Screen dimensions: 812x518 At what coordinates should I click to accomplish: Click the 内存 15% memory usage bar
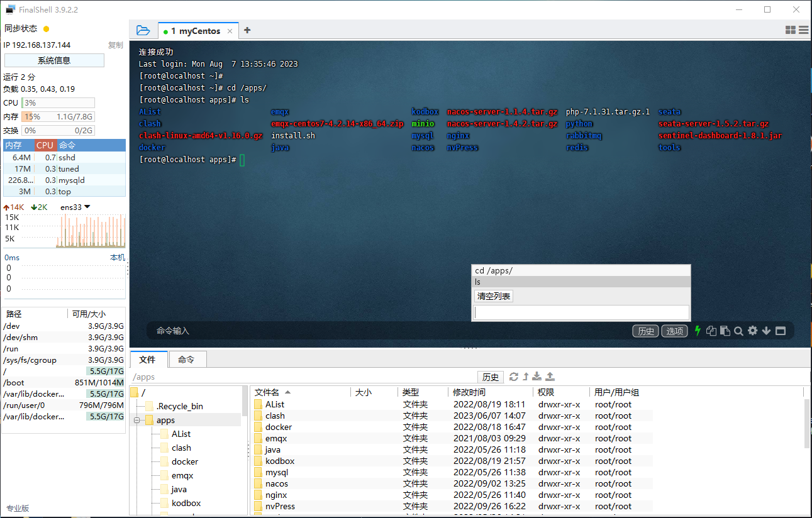coord(58,116)
